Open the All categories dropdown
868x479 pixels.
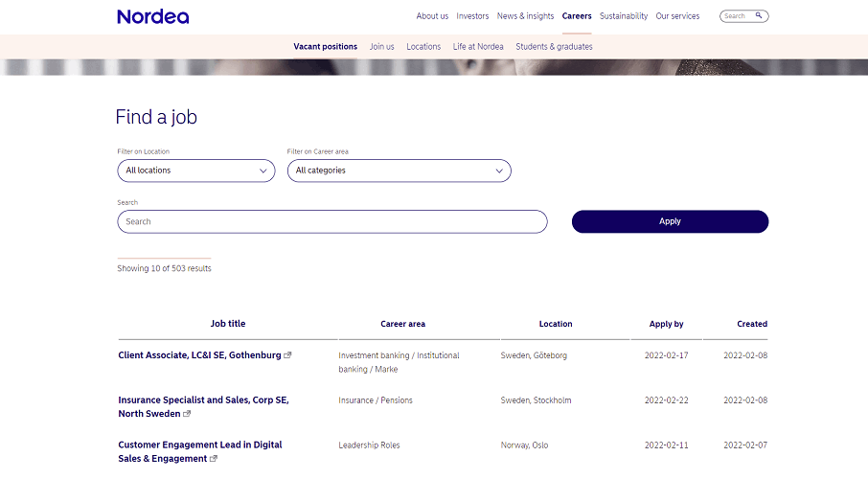click(400, 171)
